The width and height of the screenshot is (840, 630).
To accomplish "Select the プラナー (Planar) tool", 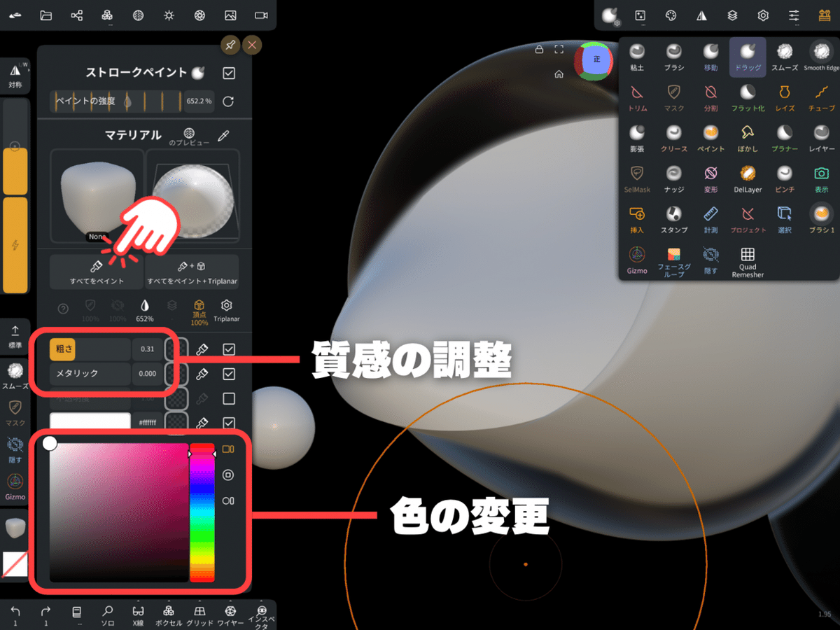I will click(x=785, y=138).
